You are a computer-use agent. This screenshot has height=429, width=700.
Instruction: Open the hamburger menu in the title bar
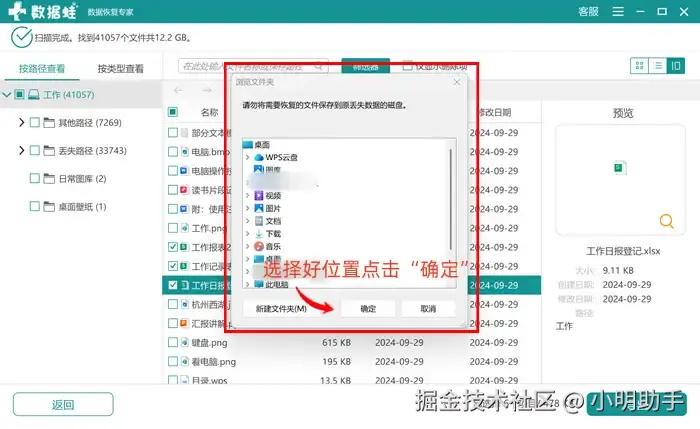(618, 12)
